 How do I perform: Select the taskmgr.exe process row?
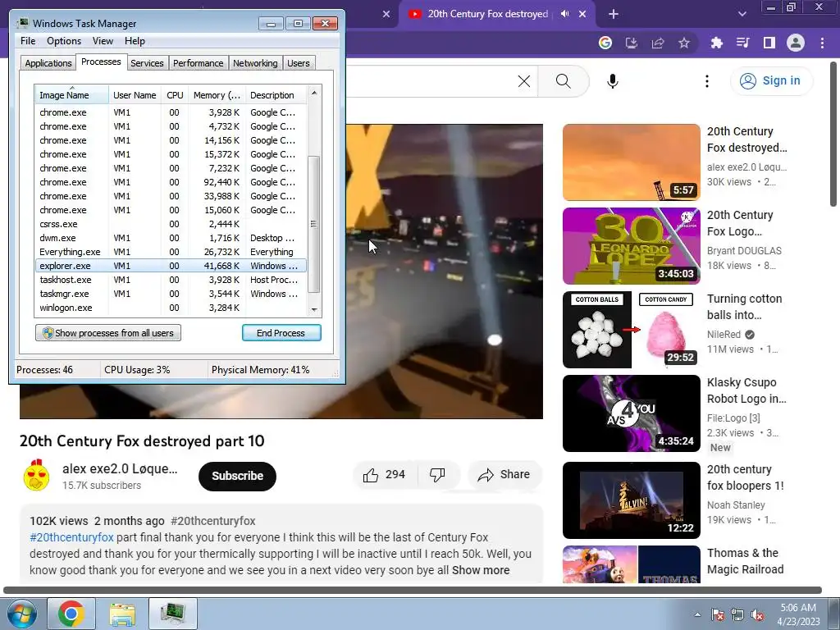click(x=171, y=294)
